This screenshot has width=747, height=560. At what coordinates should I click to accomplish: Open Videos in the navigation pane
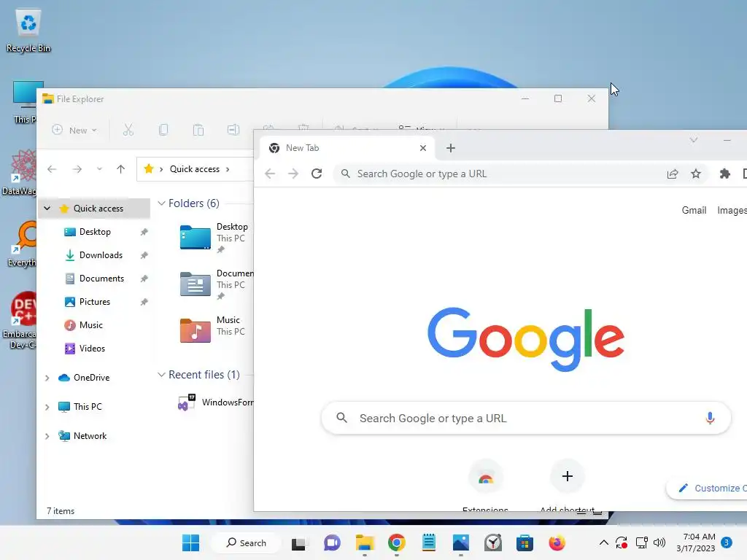[92, 349]
